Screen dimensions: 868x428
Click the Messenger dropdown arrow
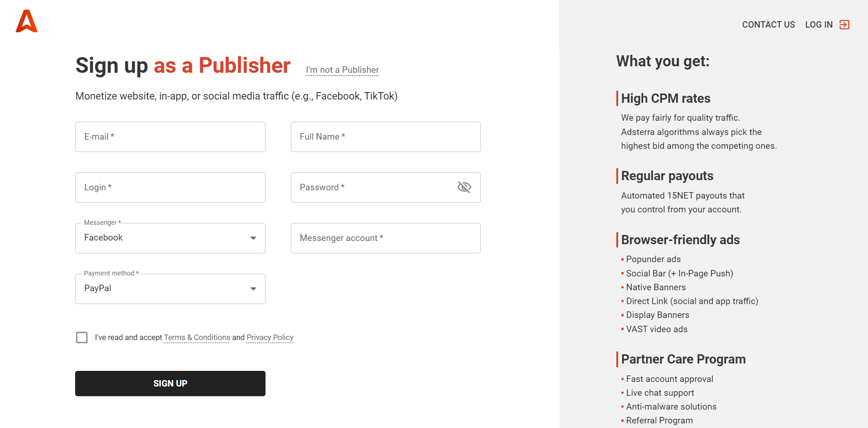point(253,238)
